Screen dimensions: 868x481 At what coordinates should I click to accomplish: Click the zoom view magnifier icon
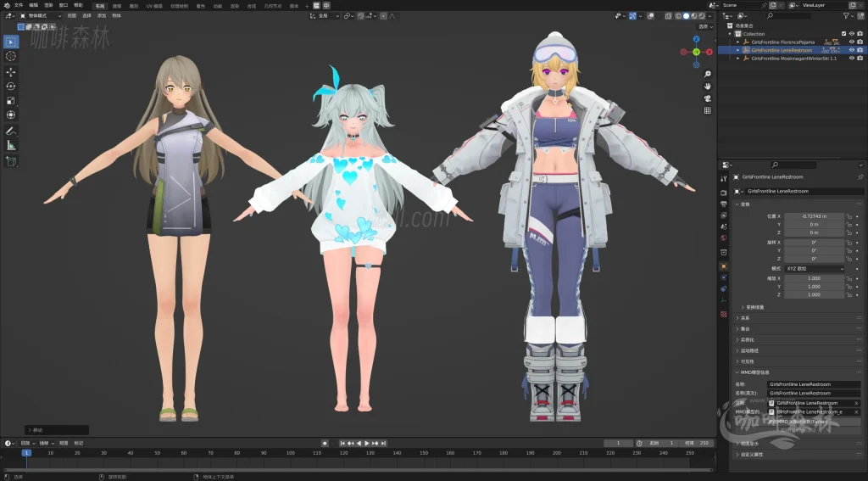pos(708,74)
